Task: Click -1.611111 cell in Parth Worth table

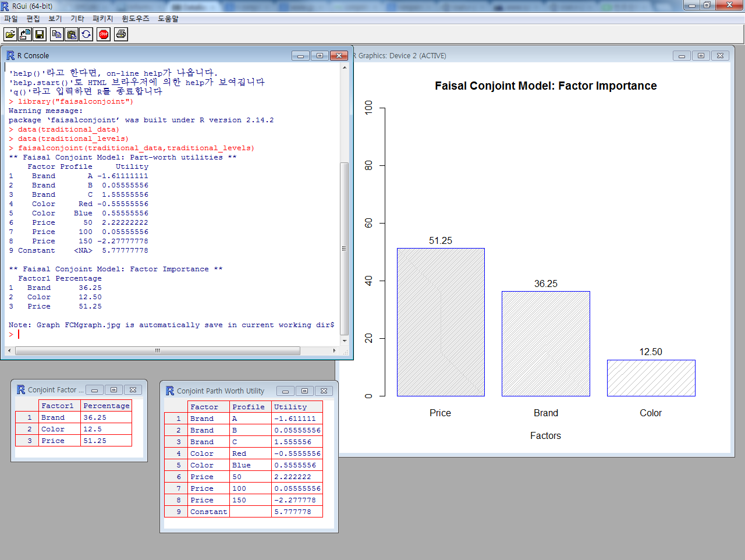Action: click(297, 419)
